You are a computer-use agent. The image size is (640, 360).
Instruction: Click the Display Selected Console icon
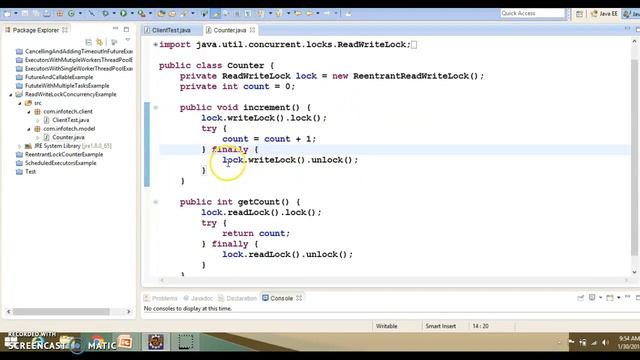point(592,298)
